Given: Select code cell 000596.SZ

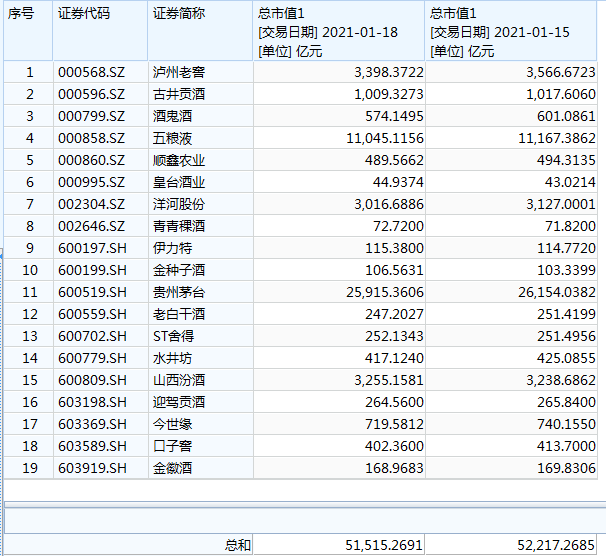Looking at the screenshot, I should click(x=100, y=94).
